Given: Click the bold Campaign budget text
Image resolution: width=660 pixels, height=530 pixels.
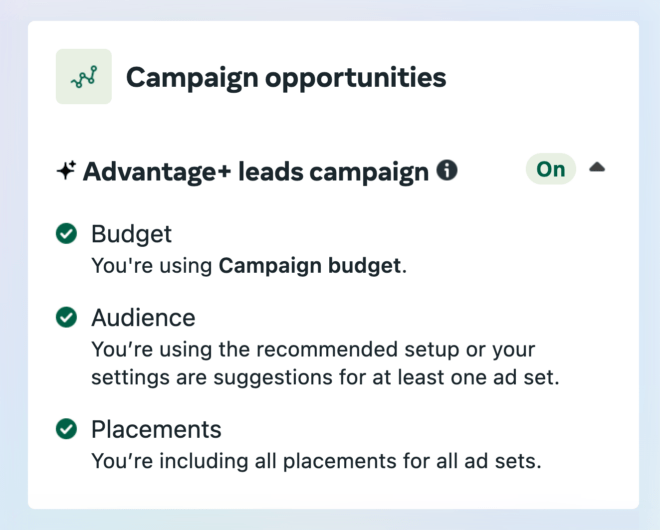Looking at the screenshot, I should pyautogui.click(x=310, y=266).
